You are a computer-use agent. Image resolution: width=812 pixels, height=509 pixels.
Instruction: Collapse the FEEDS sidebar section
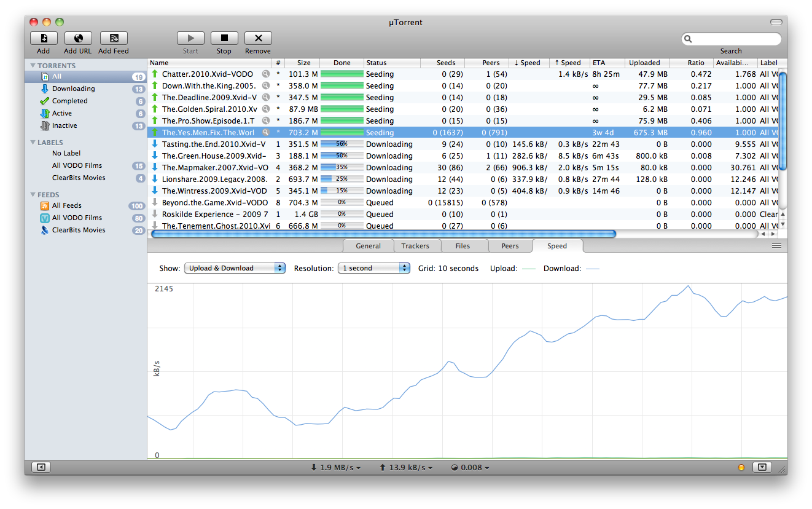pos(33,195)
